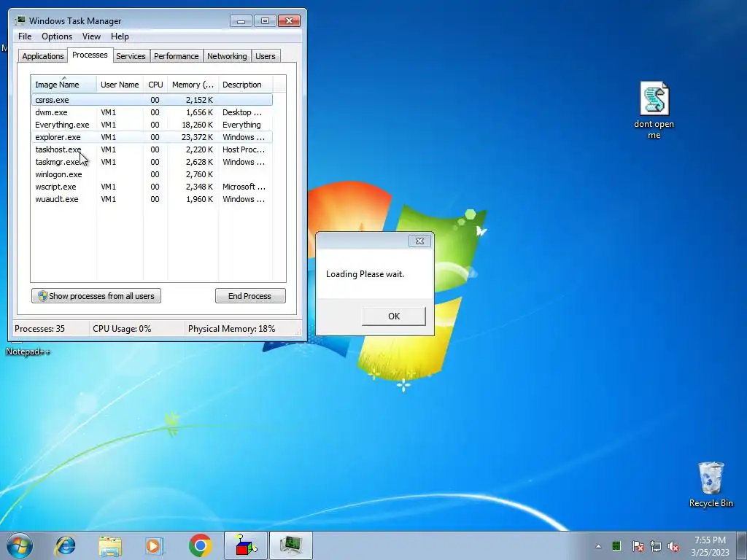Switch to the colored cube app in taskbar

tap(246, 545)
